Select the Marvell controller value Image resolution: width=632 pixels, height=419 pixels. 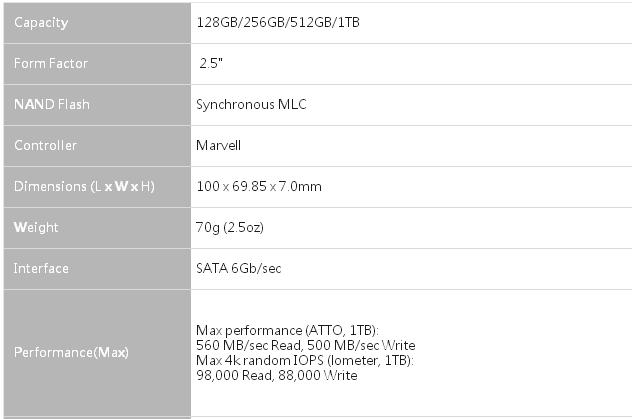point(218,145)
